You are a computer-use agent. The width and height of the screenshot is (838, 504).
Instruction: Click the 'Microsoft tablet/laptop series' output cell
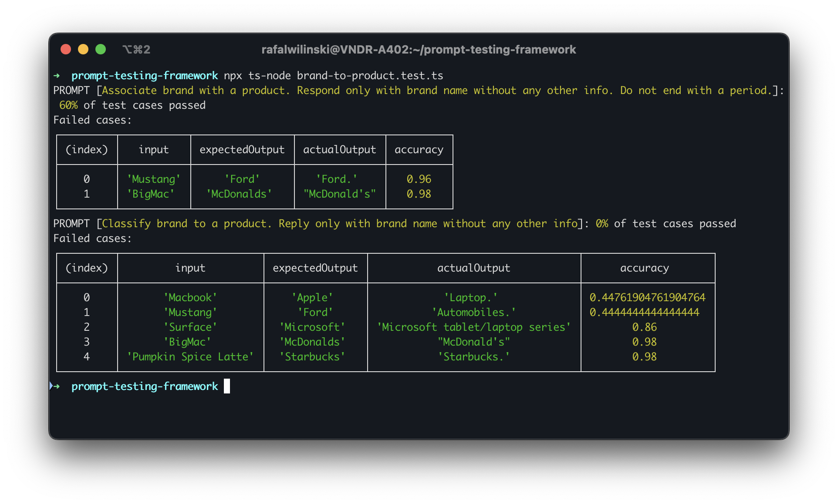[473, 327]
